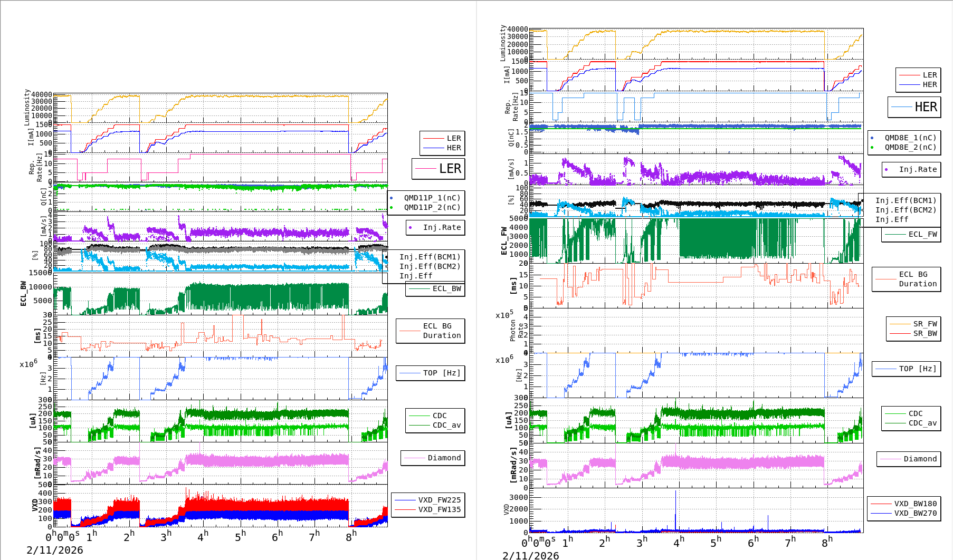Click the 2/11/2026 date under left plot

point(55,550)
